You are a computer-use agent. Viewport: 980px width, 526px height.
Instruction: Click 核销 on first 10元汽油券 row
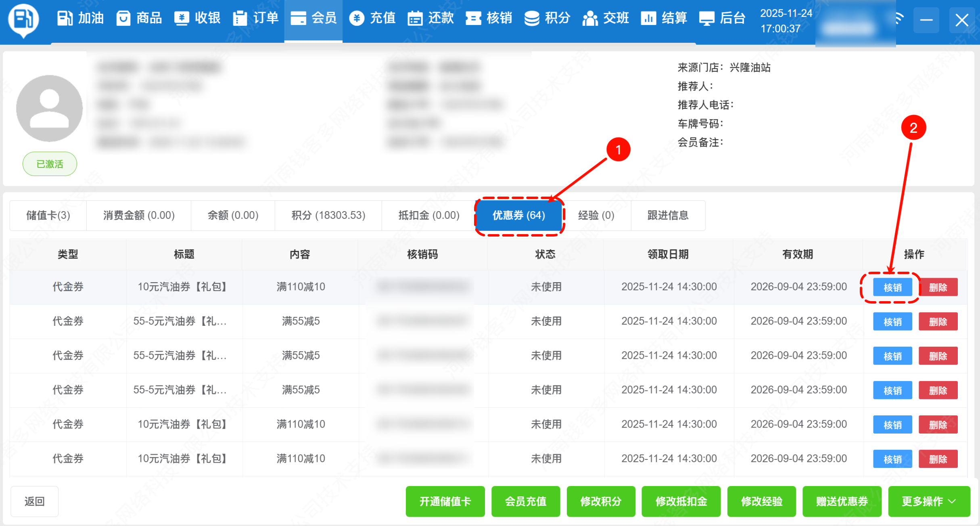click(x=892, y=287)
